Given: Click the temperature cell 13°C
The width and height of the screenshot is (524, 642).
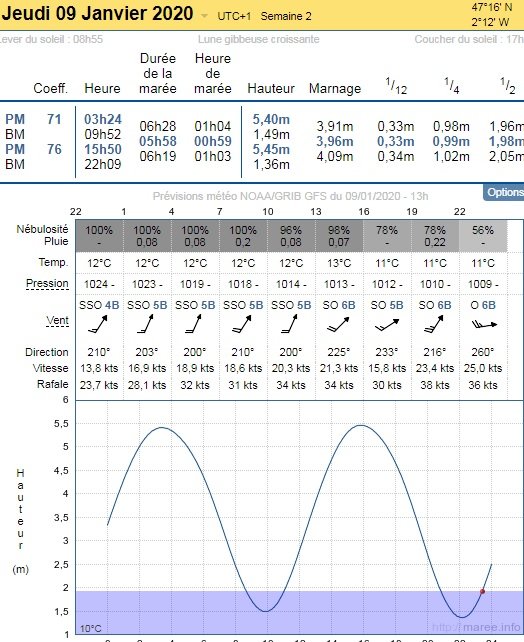Looking at the screenshot, I should coord(339,263).
